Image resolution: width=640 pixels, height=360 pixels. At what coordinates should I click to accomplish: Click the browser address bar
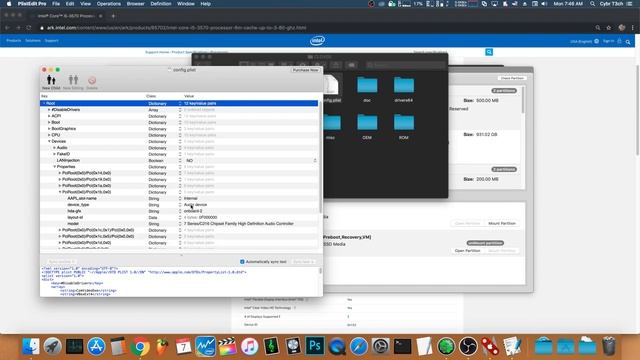[x=314, y=28]
